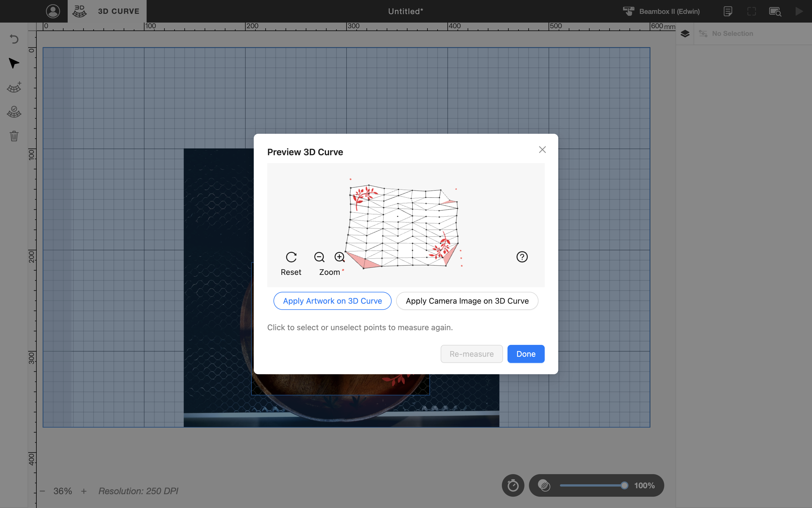Click the Done button
The height and width of the screenshot is (508, 812).
coord(526,354)
